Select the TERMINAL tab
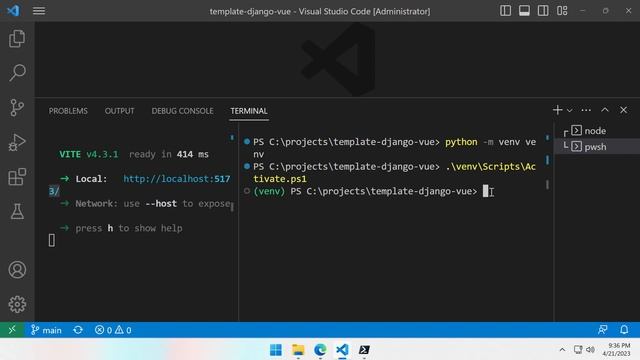 [x=249, y=111]
